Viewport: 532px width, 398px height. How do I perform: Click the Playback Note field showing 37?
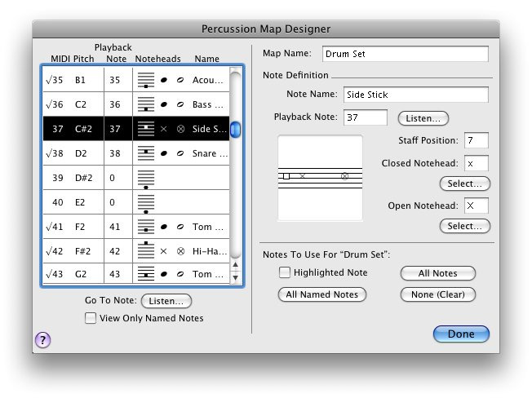[x=366, y=117]
